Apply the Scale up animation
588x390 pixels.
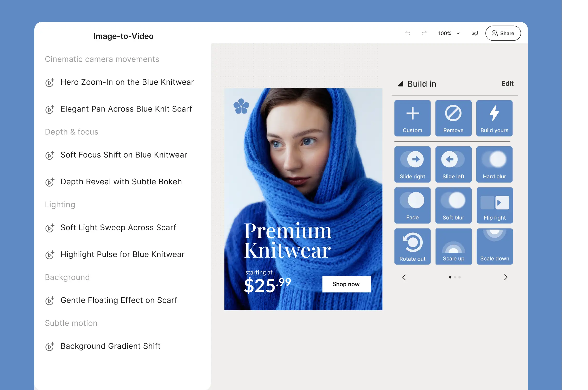[453, 246]
